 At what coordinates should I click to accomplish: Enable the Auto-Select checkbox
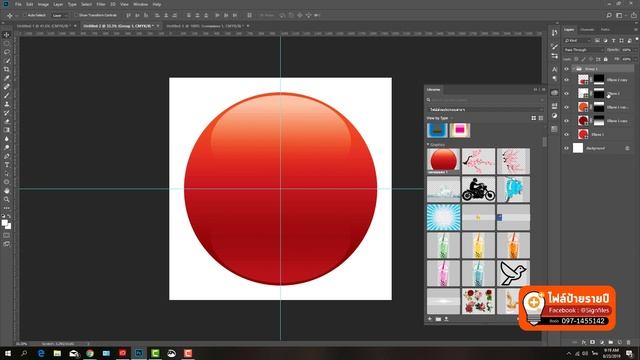point(24,15)
